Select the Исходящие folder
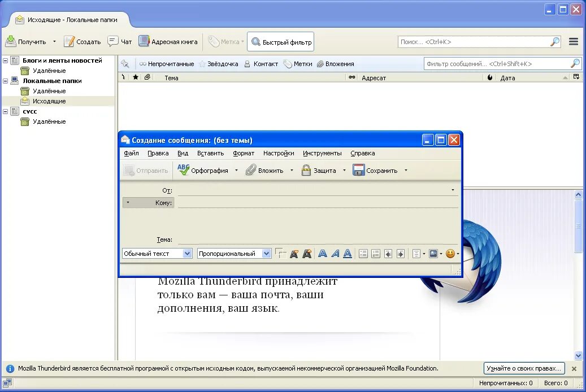Image resolution: width=586 pixels, height=392 pixels. [49, 101]
